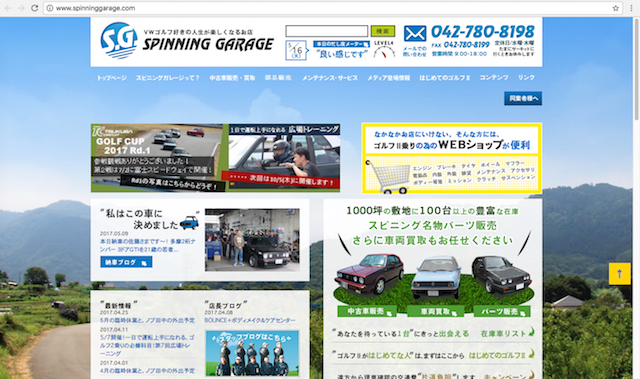Click the 店長ブログ section heading
Viewport: 640px width, 379px height.
[x=225, y=305]
